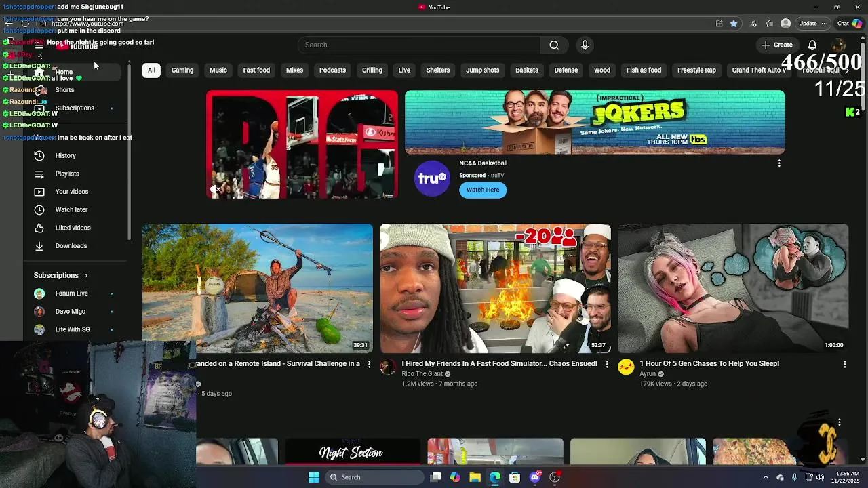The height and width of the screenshot is (488, 868).
Task: Select the Freestyle Rap filter chip
Action: pos(696,70)
